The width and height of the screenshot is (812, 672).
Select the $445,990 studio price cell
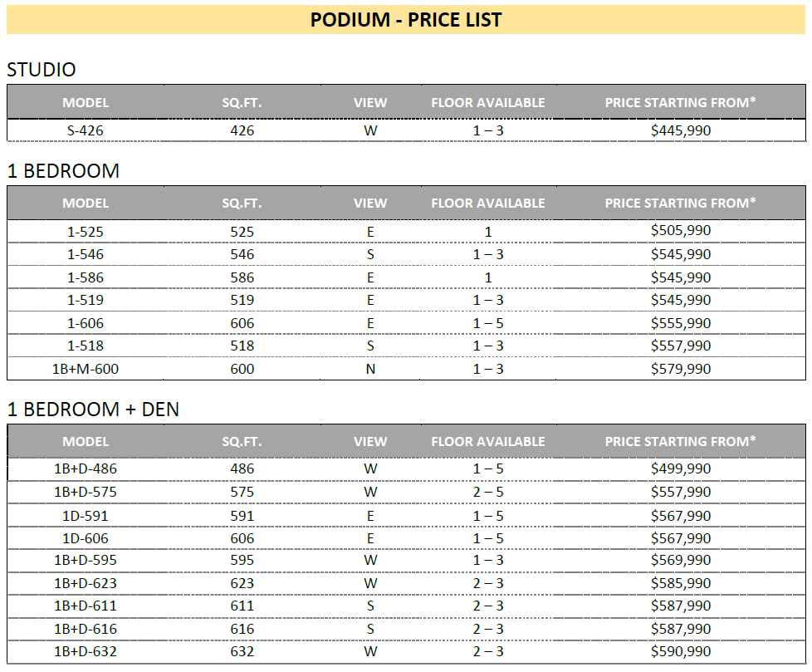681,130
